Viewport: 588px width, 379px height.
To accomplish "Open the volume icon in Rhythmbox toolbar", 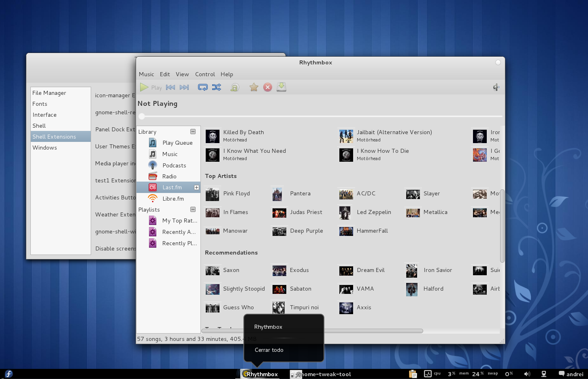I will (x=496, y=87).
